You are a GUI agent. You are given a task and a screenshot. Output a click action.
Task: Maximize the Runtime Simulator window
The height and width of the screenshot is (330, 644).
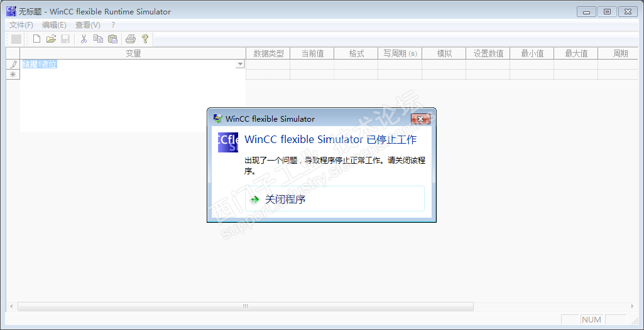(607, 12)
